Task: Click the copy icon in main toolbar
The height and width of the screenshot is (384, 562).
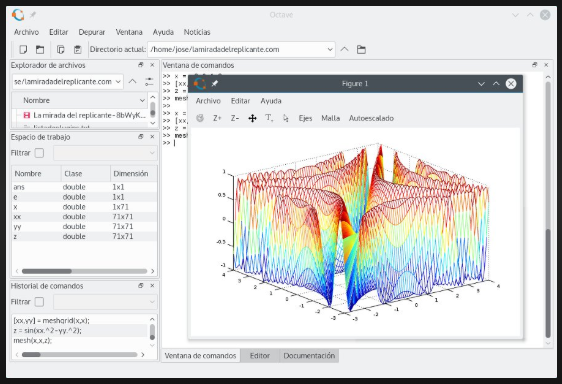Action: 61,49
